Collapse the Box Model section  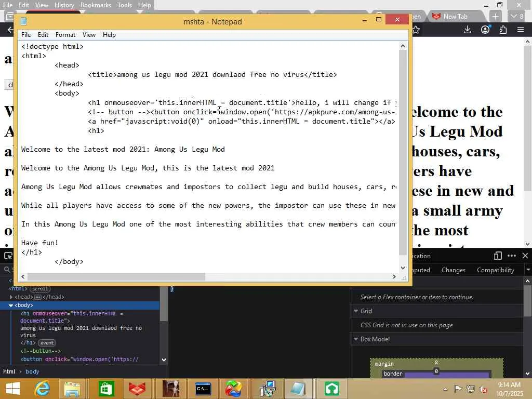point(356,339)
